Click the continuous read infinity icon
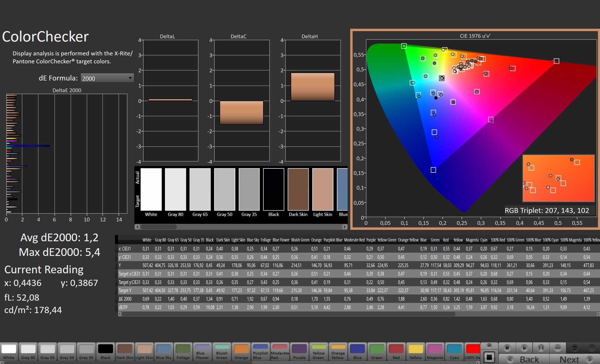Image resolution: width=600 pixels, height=364 pixels. click(x=558, y=348)
